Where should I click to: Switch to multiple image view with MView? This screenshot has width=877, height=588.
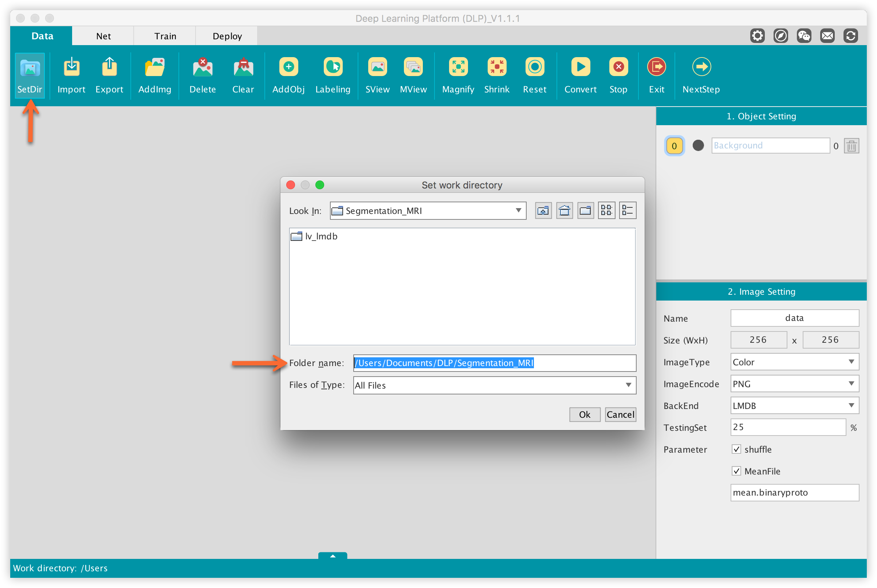pyautogui.click(x=413, y=75)
